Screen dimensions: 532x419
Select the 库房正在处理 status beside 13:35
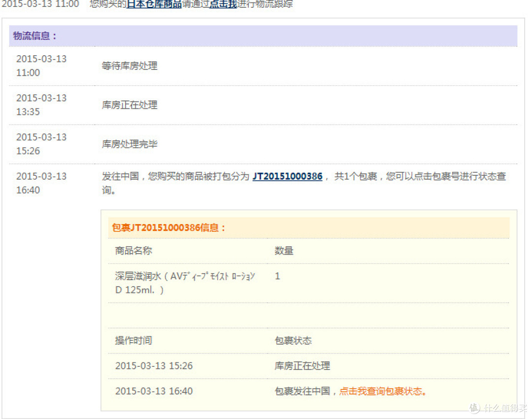(x=130, y=105)
